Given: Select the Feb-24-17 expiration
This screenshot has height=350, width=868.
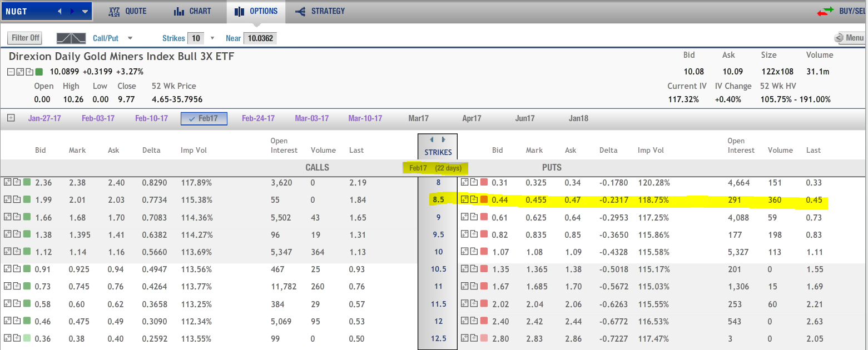Looking at the screenshot, I should (x=258, y=118).
